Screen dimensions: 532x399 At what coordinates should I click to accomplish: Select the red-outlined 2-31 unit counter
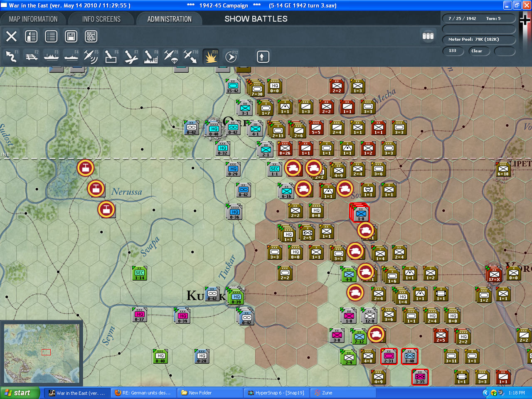pos(389,356)
